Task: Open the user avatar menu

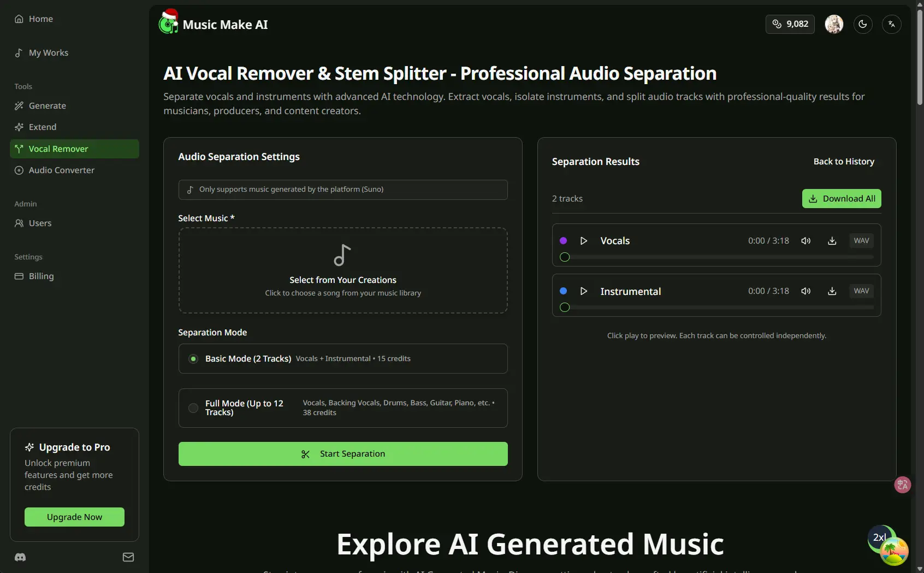Action: pyautogui.click(x=834, y=24)
